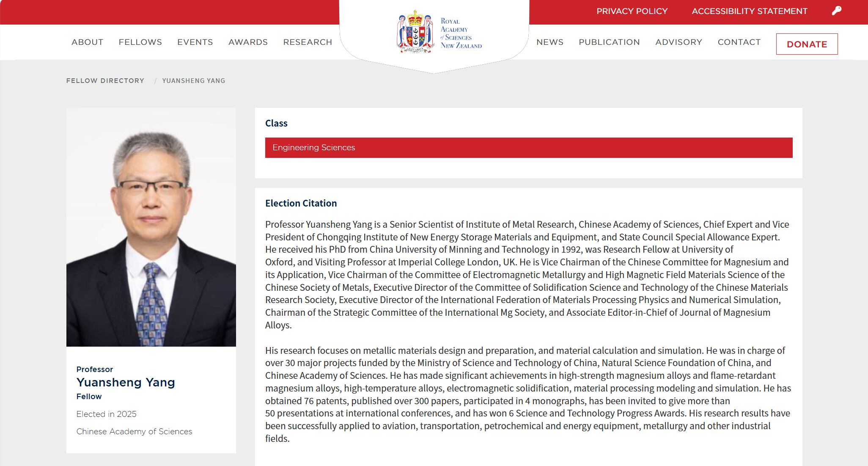
Task: Open the Contact page
Action: pos(739,42)
